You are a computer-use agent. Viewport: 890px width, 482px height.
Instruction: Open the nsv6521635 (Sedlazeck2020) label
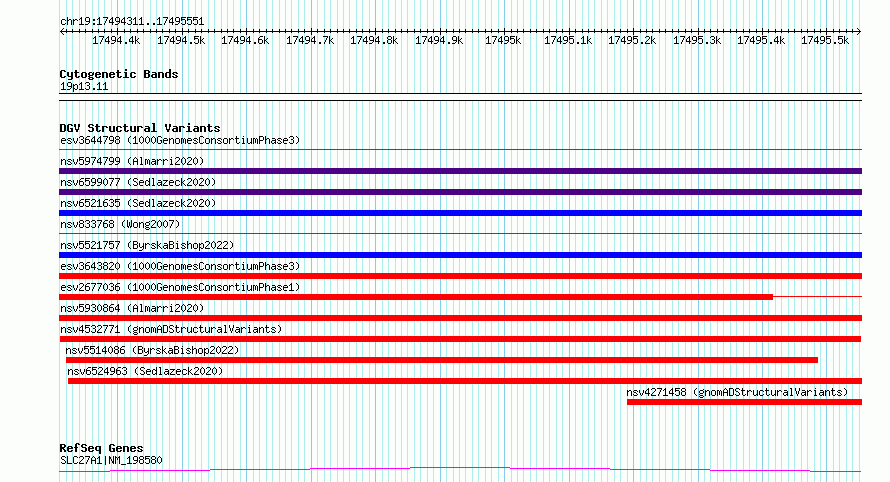(138, 203)
